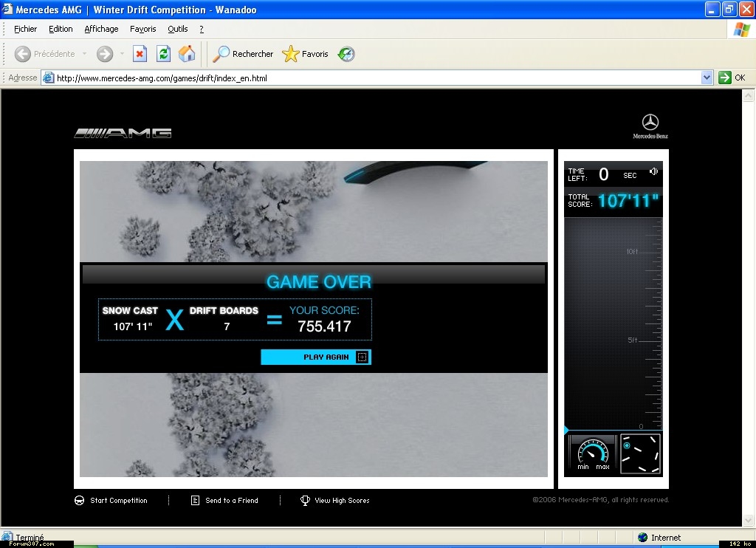The height and width of the screenshot is (548, 756).
Task: Click in the address URL field
Action: point(369,78)
